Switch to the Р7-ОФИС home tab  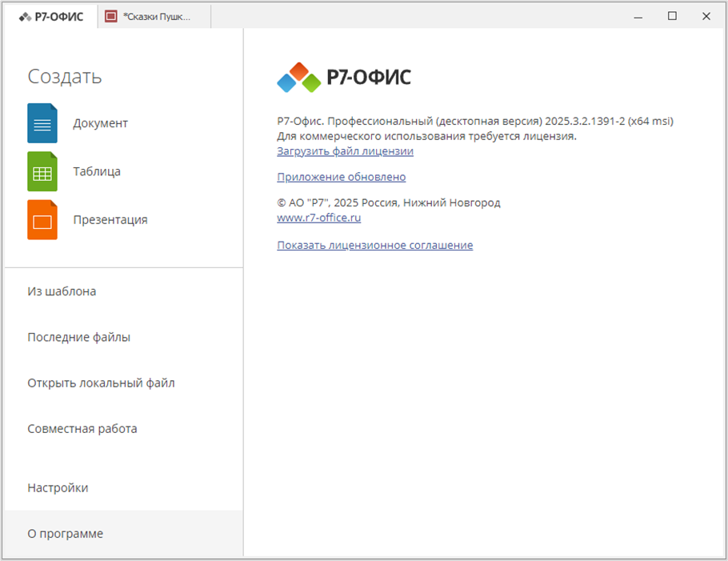tap(51, 17)
